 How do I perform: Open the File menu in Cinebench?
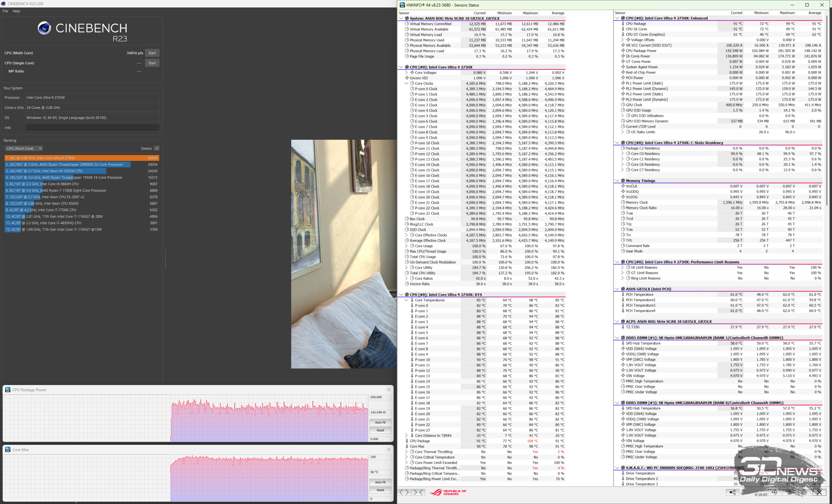[6, 11]
